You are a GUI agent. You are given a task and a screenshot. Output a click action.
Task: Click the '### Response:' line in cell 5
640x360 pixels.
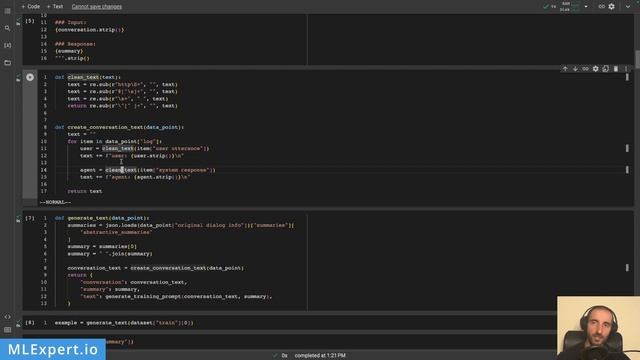click(75, 44)
